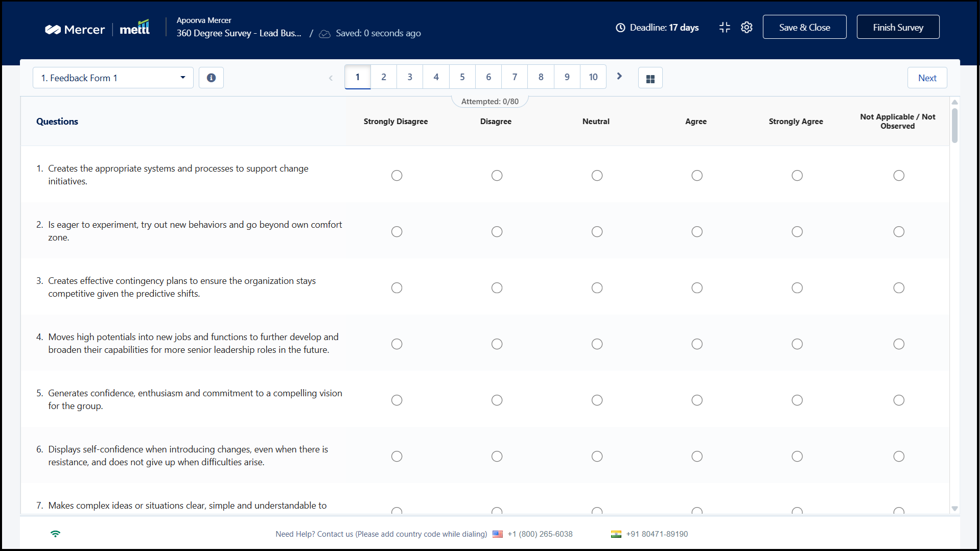This screenshot has width=980, height=551.
Task: Click the green Wi-Fi connectivity icon
Action: pos(55,534)
